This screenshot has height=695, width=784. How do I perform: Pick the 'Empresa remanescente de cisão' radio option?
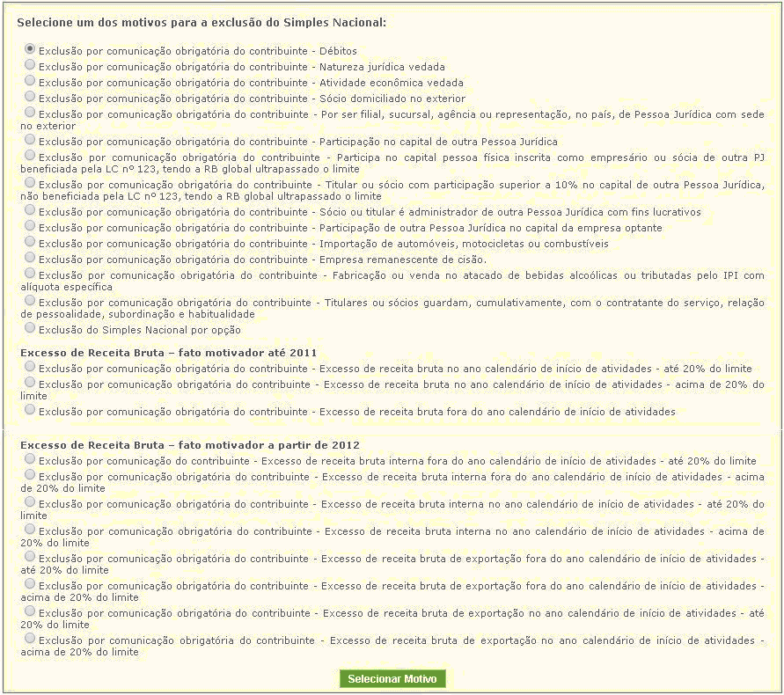(x=30, y=257)
